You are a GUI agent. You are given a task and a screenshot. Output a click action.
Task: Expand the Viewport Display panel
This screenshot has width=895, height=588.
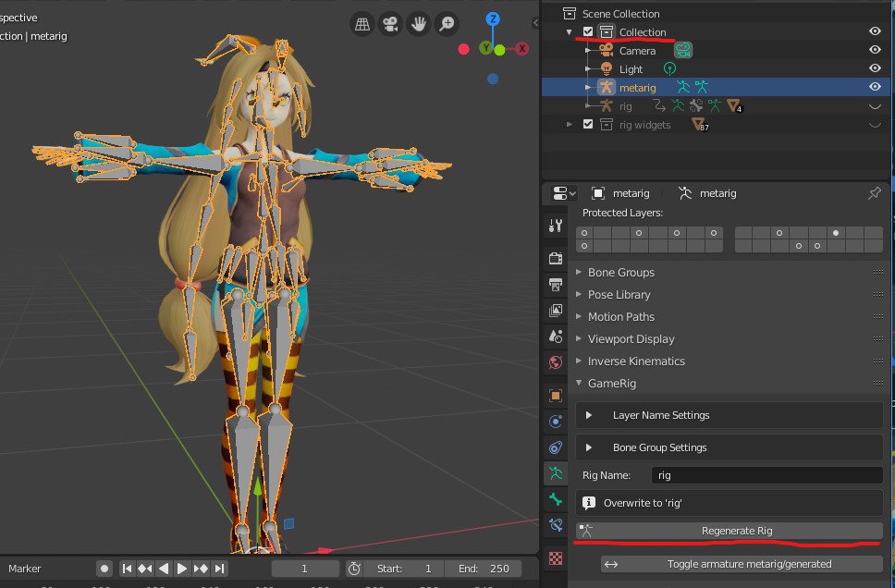[579, 338]
